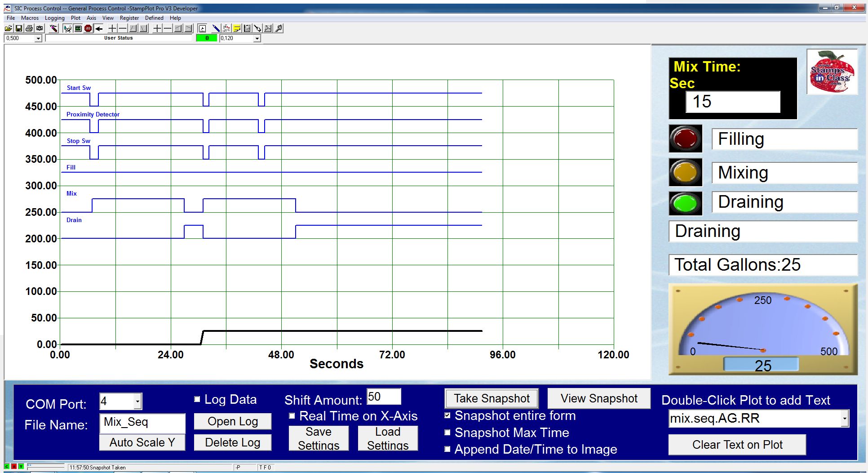The height and width of the screenshot is (473, 868).
Task: Open the Macros menu
Action: (x=30, y=18)
